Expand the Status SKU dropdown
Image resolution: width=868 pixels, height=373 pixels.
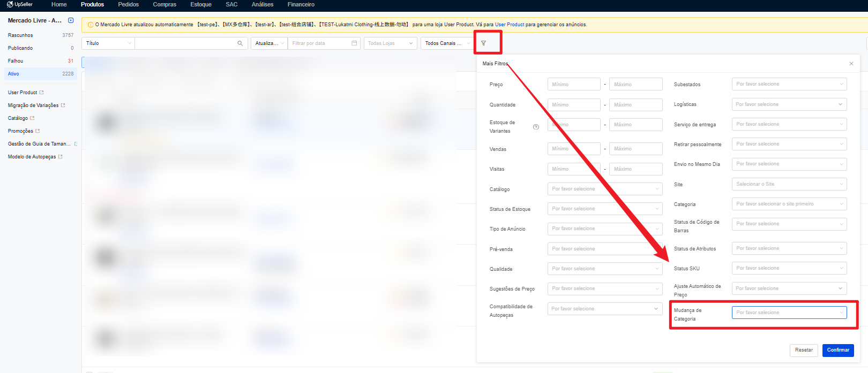click(789, 268)
